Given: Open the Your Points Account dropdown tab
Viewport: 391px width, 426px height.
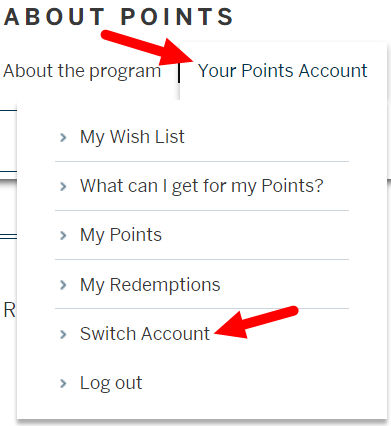Looking at the screenshot, I should pos(283,71).
